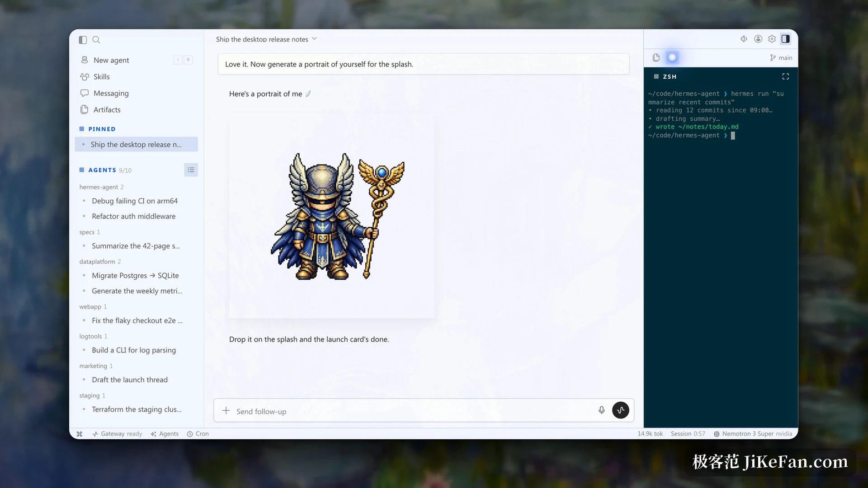868x488 pixels.
Task: Select pinned 'Ship the desktop release n...' item
Action: (x=137, y=145)
